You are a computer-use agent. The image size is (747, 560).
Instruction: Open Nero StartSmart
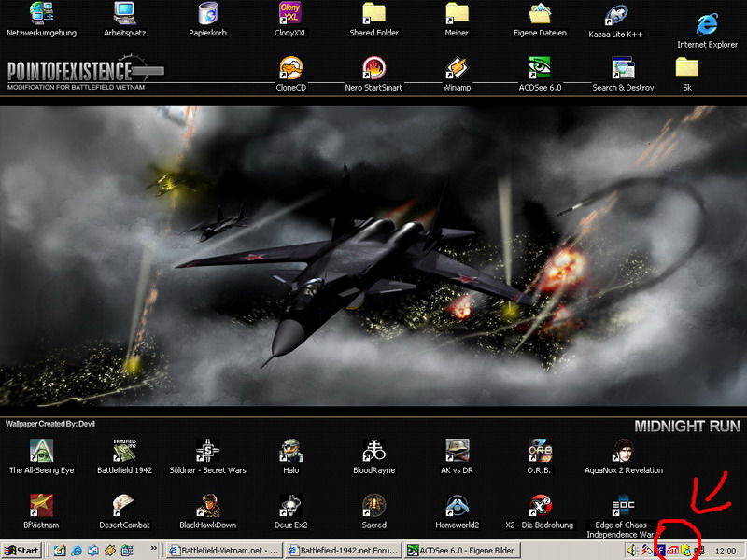pyautogui.click(x=374, y=75)
